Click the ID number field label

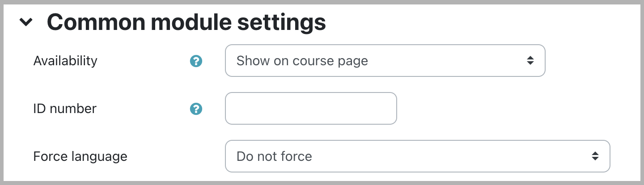[x=65, y=109]
